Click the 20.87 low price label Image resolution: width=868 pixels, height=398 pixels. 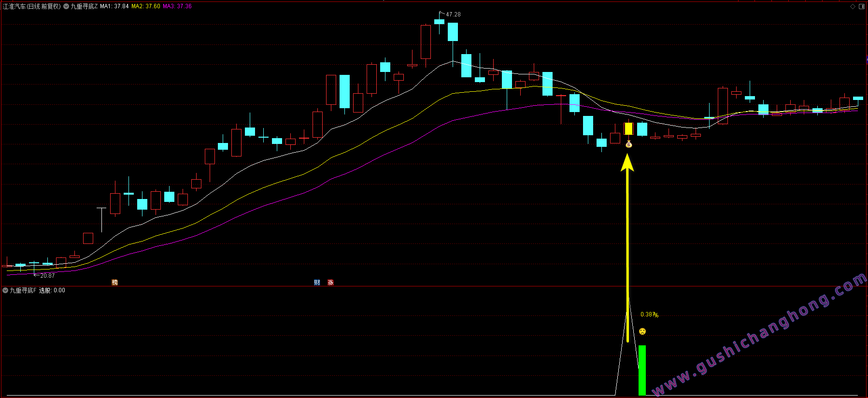(47, 275)
